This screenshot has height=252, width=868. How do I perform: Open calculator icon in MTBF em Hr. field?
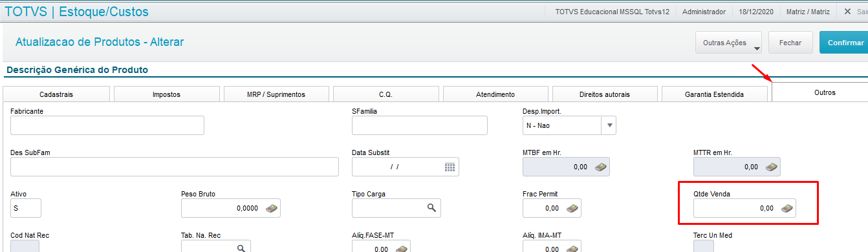click(601, 167)
